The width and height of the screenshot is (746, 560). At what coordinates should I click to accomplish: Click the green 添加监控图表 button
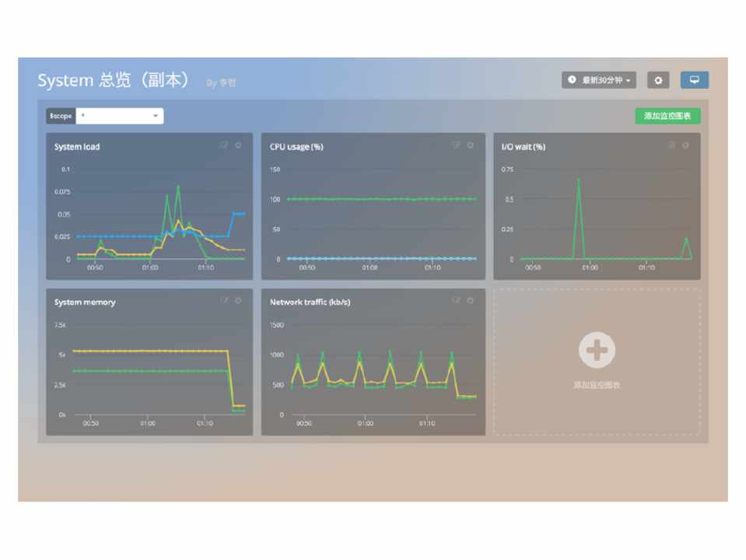[x=667, y=116]
